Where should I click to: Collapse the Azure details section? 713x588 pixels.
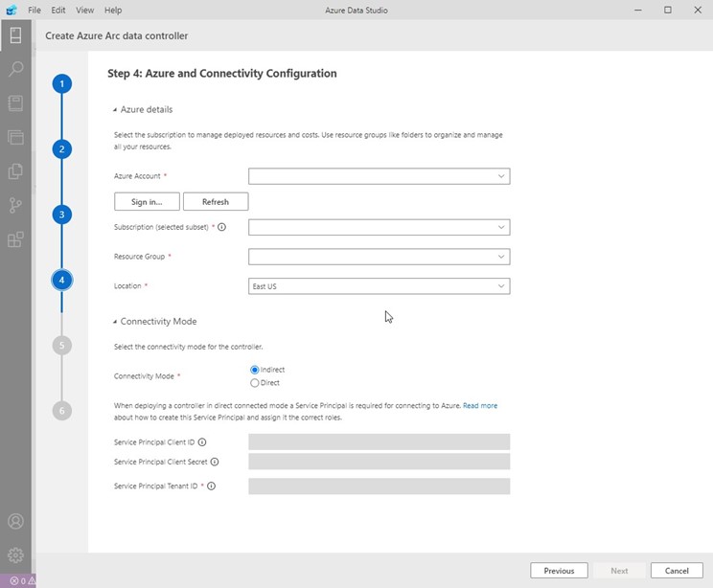(143, 109)
